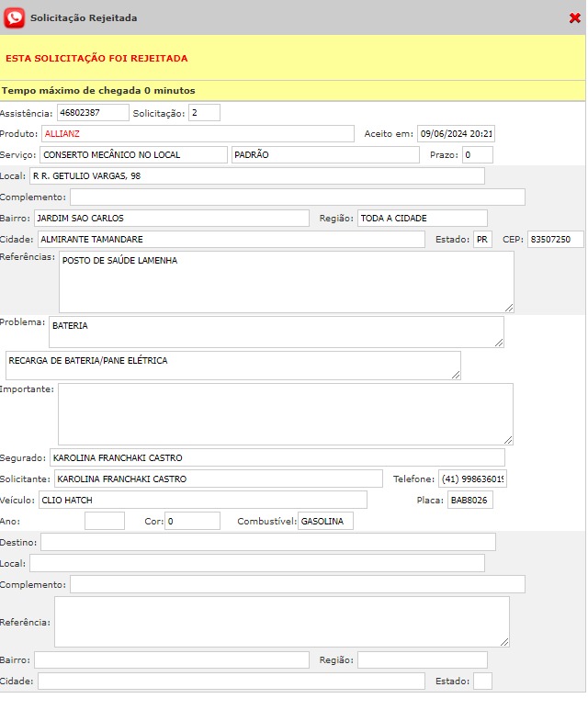
Task: Click the Telefone field
Action: (x=472, y=479)
